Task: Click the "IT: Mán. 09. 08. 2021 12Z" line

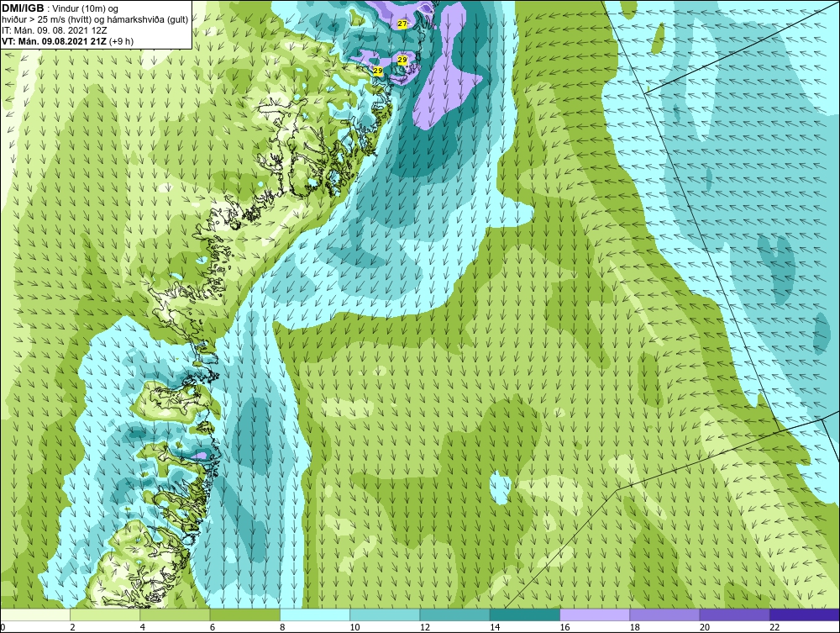Action: click(55, 30)
